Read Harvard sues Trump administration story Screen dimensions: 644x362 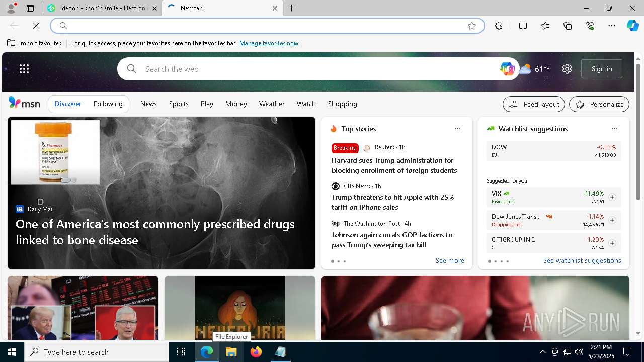pos(394,165)
